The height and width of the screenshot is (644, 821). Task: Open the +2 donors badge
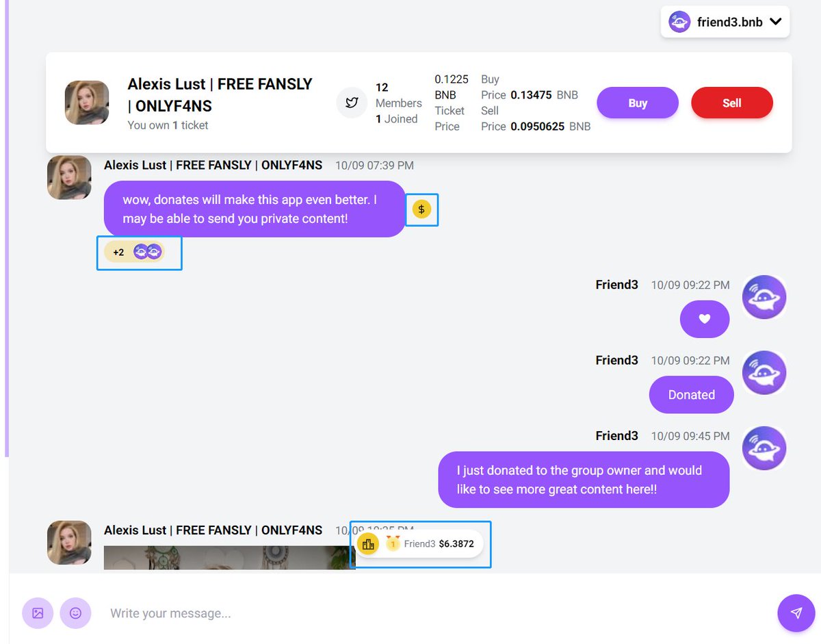point(135,252)
